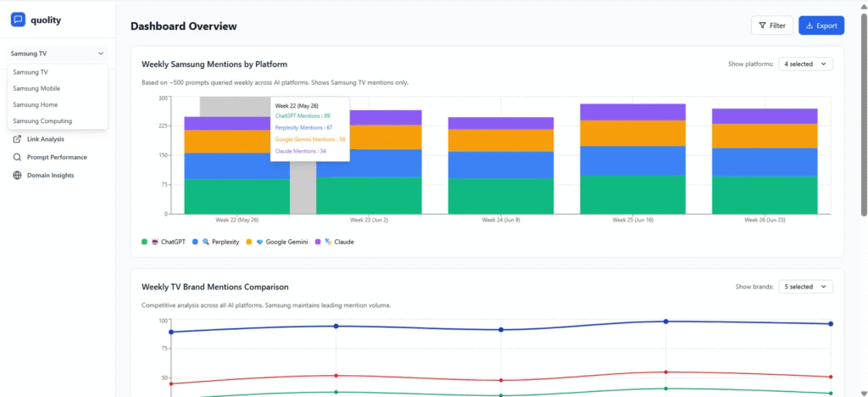Click the purple Claude segment of Week 25 bar

click(632, 112)
